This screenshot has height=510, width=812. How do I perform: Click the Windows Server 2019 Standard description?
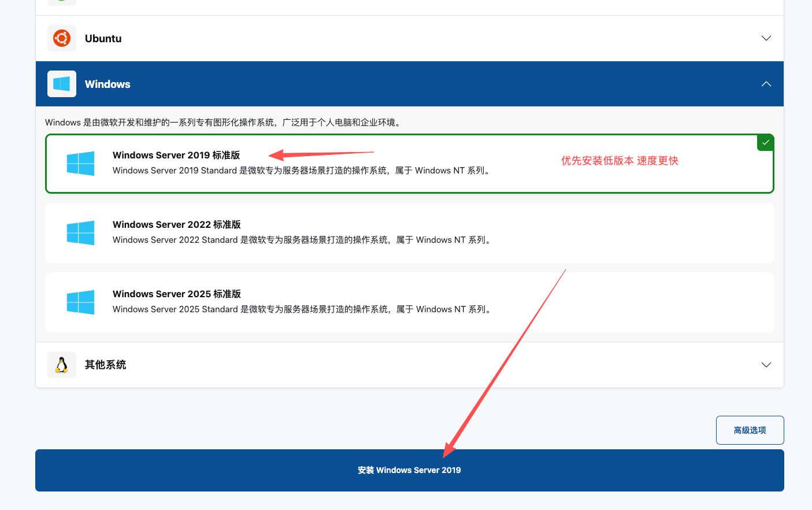[x=303, y=171]
